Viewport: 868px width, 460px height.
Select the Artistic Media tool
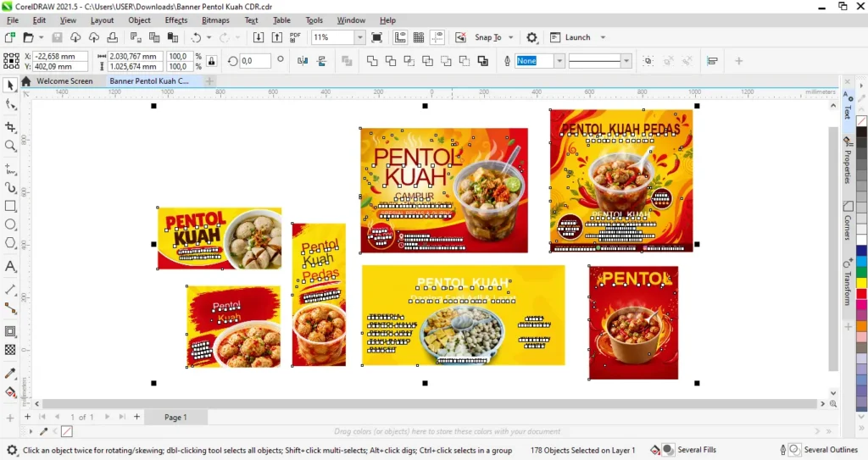click(x=10, y=188)
